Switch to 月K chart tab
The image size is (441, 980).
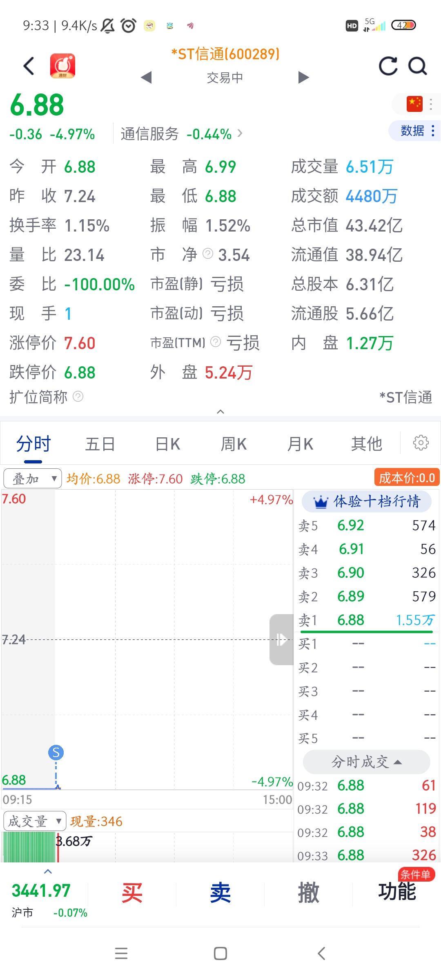pyautogui.click(x=300, y=444)
